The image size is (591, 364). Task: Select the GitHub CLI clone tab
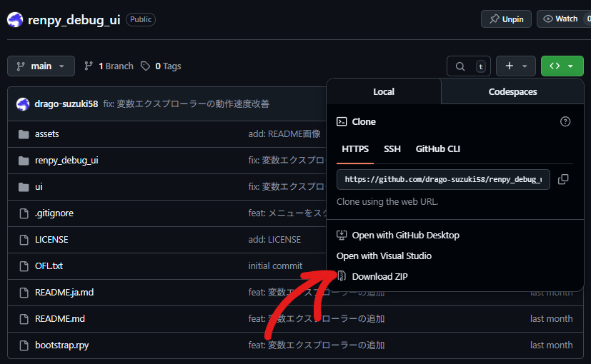tap(437, 149)
